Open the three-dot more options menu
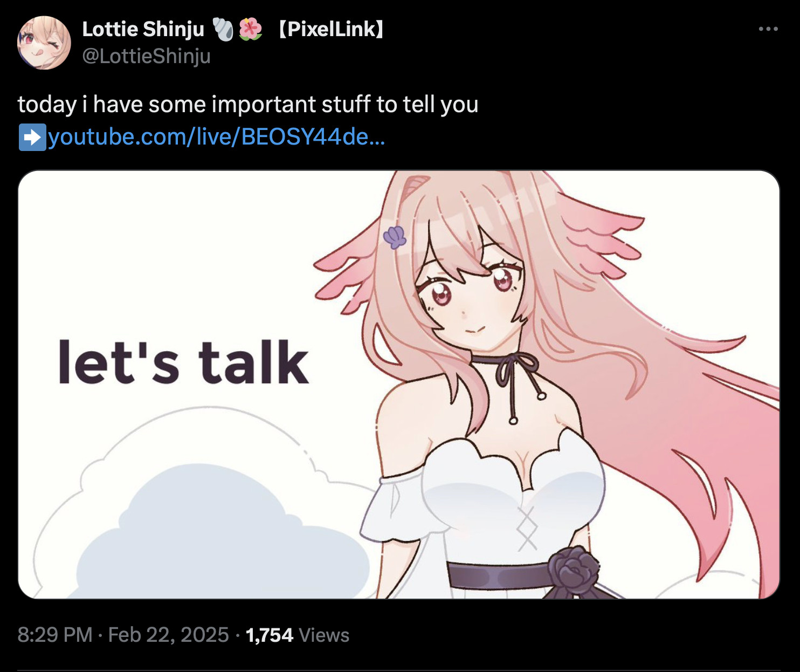800x672 pixels. click(x=768, y=29)
